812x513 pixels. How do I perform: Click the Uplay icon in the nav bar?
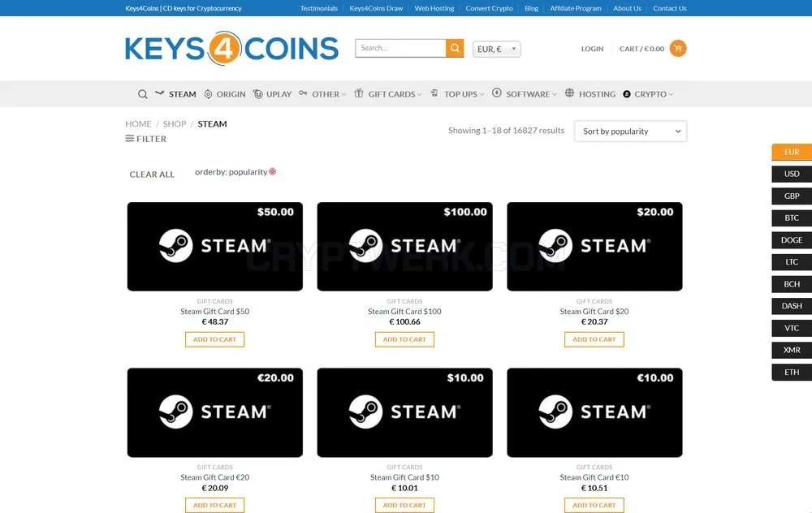pyautogui.click(x=257, y=93)
